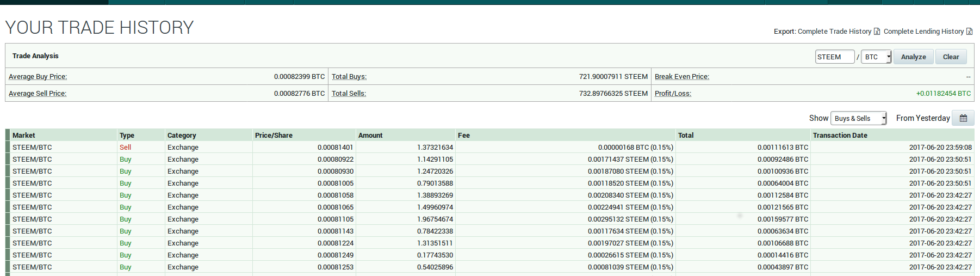Click price 0.00080922 cell
The image size is (980, 276).
[x=336, y=160]
